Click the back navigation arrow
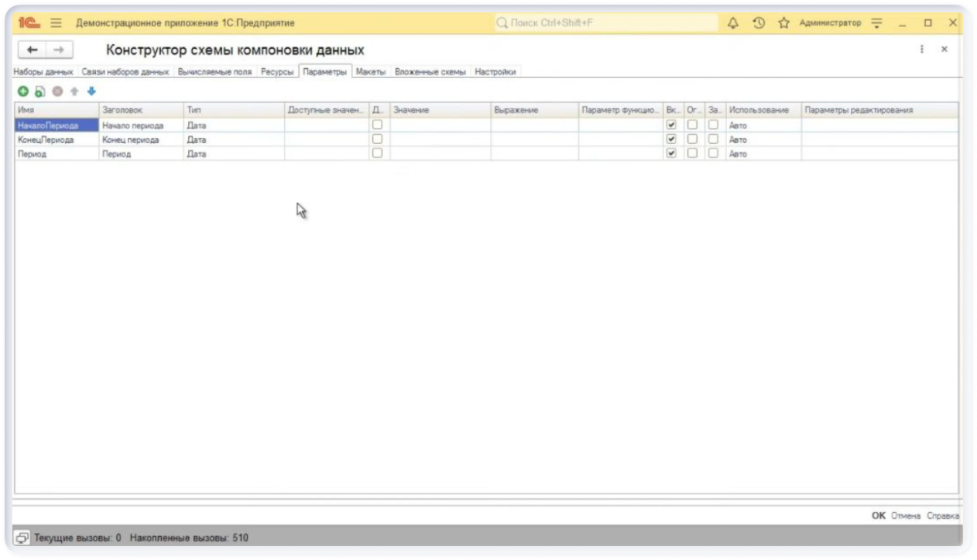The height and width of the screenshot is (560, 977). point(32,50)
